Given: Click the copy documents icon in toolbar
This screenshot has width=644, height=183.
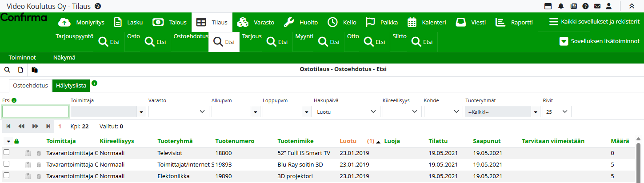Looking at the screenshot, I should (34, 70).
